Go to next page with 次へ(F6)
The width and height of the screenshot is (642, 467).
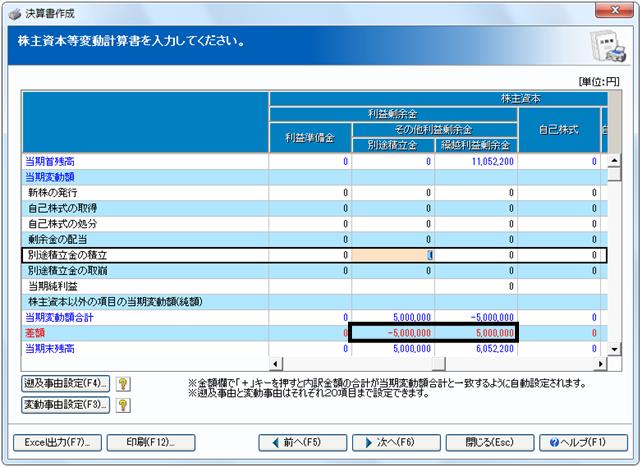pyautogui.click(x=396, y=442)
